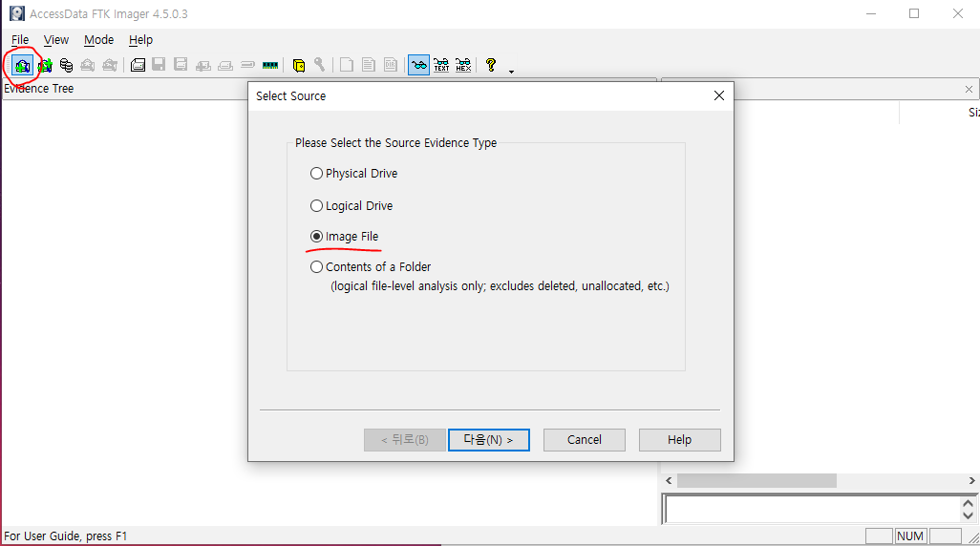Minimize the FTK Imager window
The image size is (980, 546).
(871, 13)
